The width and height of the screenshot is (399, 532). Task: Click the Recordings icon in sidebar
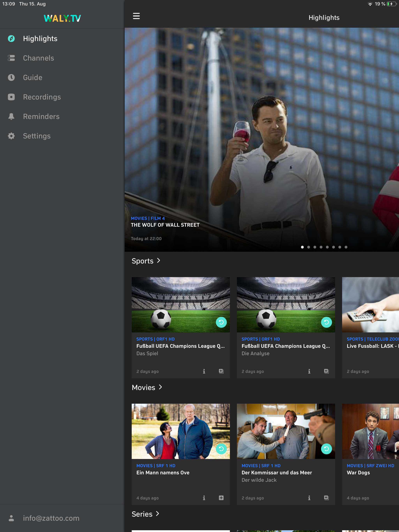click(11, 97)
